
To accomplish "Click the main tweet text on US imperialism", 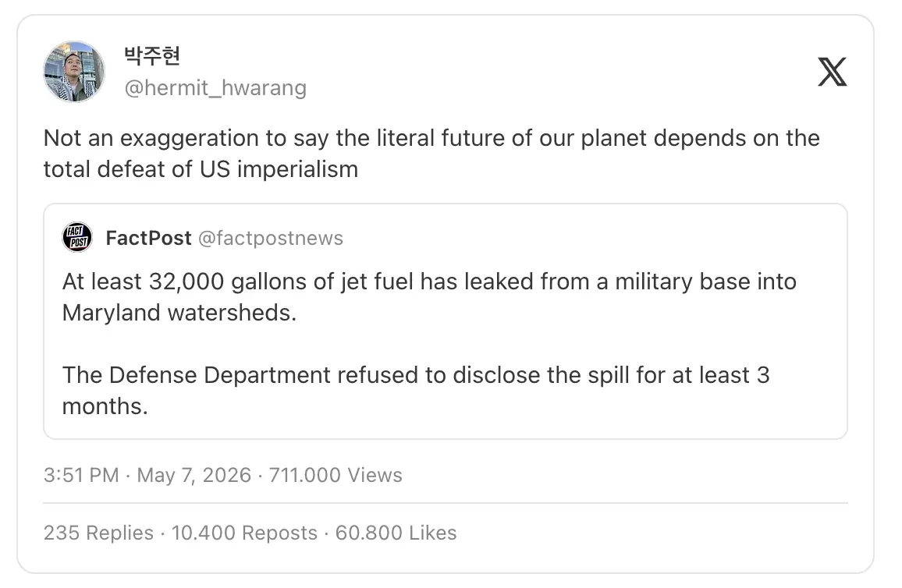I will tap(431, 154).
